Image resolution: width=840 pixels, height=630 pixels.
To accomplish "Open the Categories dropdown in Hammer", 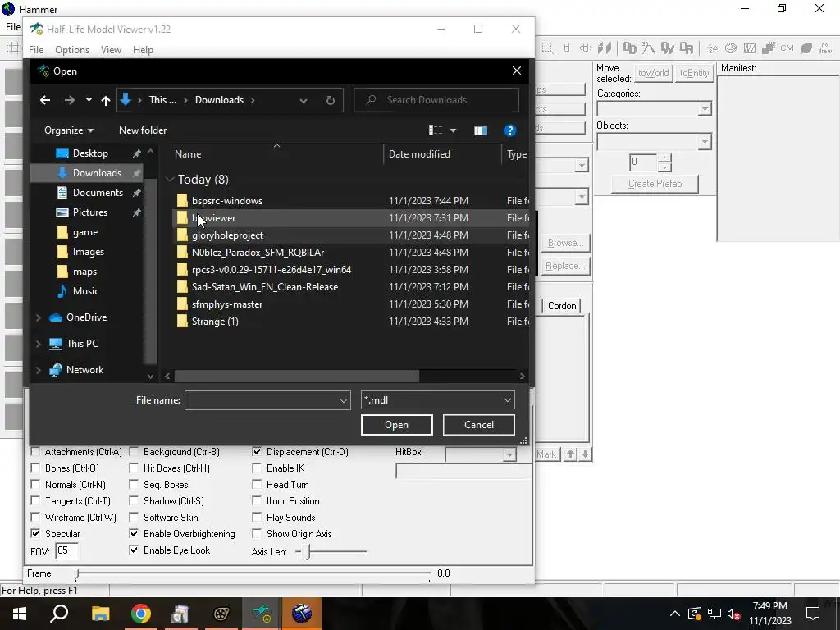I will coord(705,109).
